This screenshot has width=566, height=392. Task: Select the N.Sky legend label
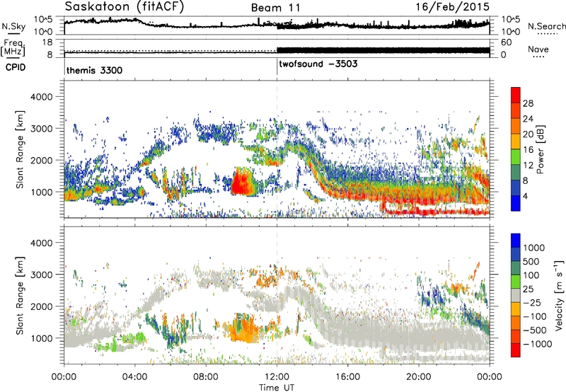13,26
